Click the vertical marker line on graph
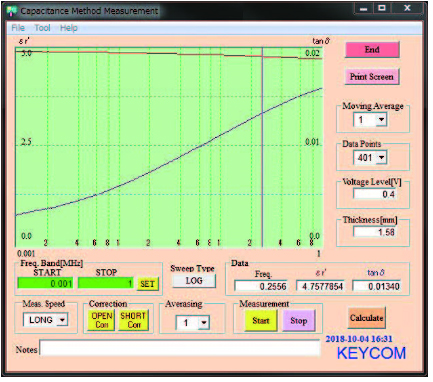 pos(262,147)
